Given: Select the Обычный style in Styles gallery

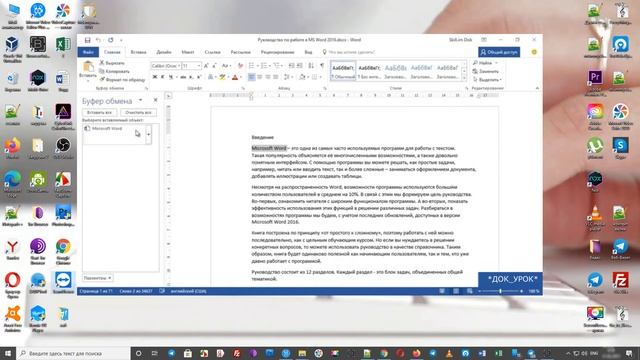Looking at the screenshot, I should 343,71.
